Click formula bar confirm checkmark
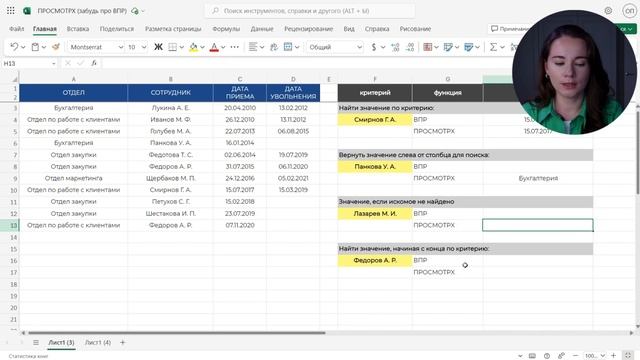This screenshot has width=640, height=360. (x=80, y=63)
